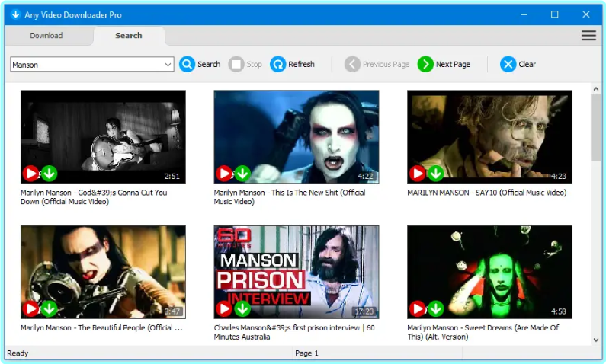
Task: Download The Beautiful People video
Action: point(50,308)
